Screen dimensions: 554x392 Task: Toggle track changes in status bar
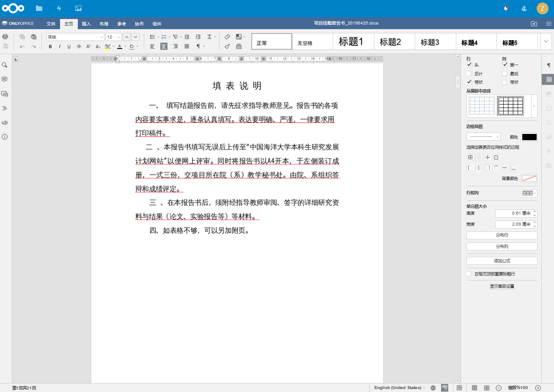tap(460, 388)
